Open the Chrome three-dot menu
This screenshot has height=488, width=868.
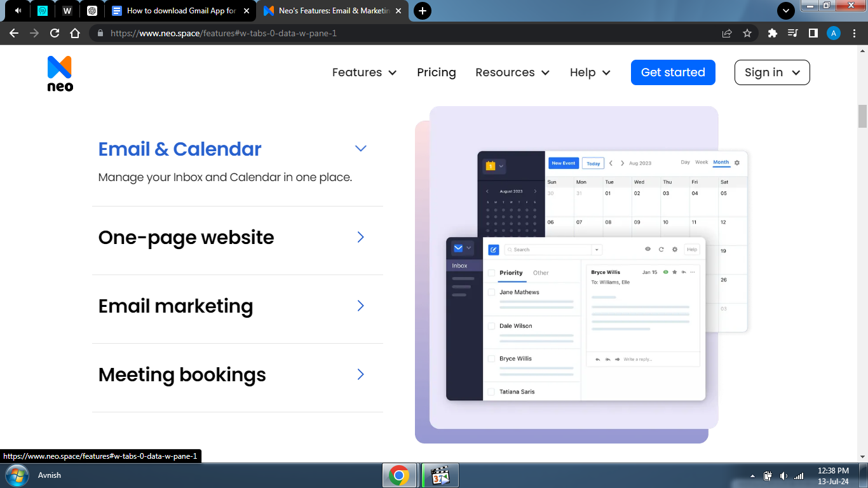click(x=853, y=33)
